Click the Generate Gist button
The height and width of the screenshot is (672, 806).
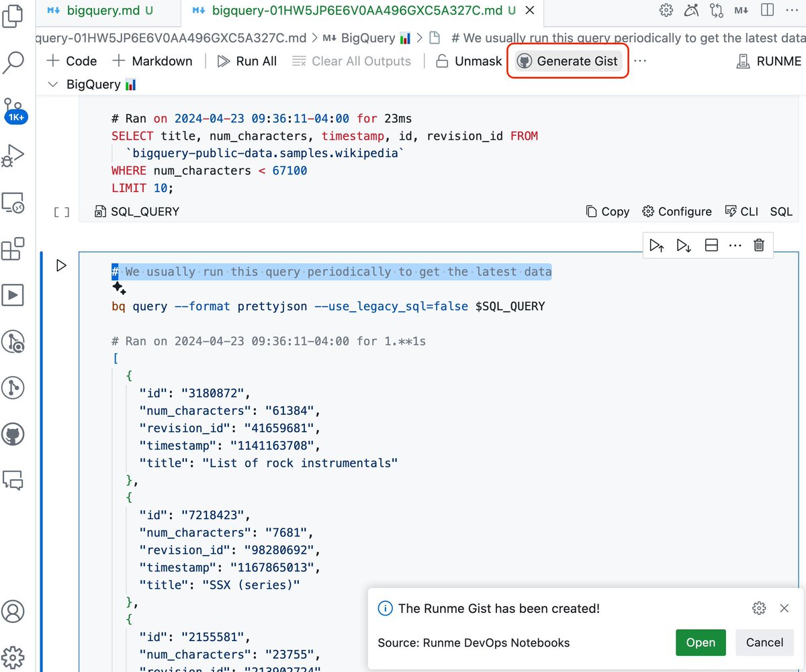click(568, 61)
